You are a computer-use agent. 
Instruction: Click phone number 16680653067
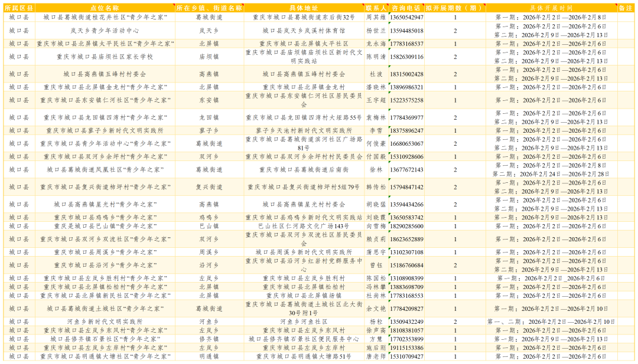pos(406,143)
